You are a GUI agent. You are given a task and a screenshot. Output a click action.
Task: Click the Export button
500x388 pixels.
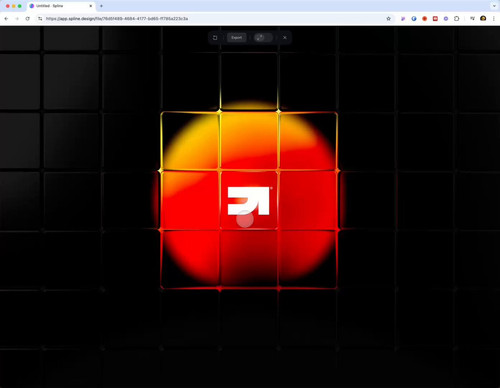(x=237, y=38)
